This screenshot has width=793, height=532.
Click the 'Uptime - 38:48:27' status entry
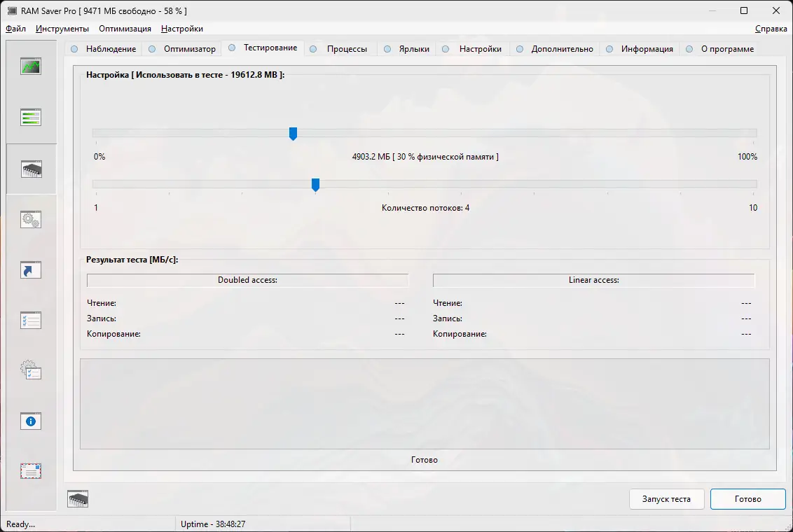(x=213, y=524)
